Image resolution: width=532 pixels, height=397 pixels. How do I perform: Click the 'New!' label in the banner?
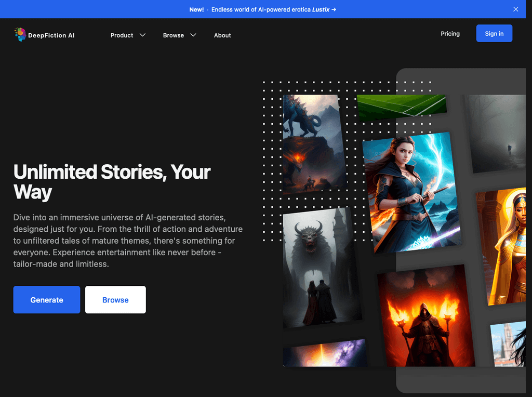(196, 9)
